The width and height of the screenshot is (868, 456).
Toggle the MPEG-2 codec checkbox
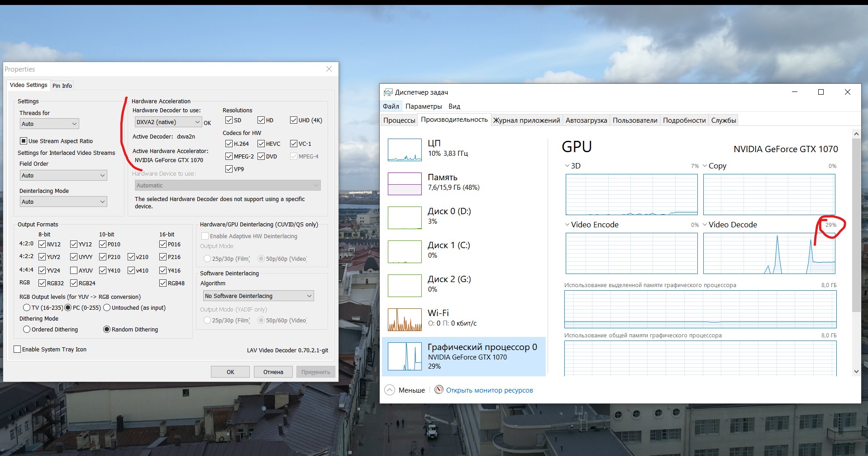tap(229, 156)
